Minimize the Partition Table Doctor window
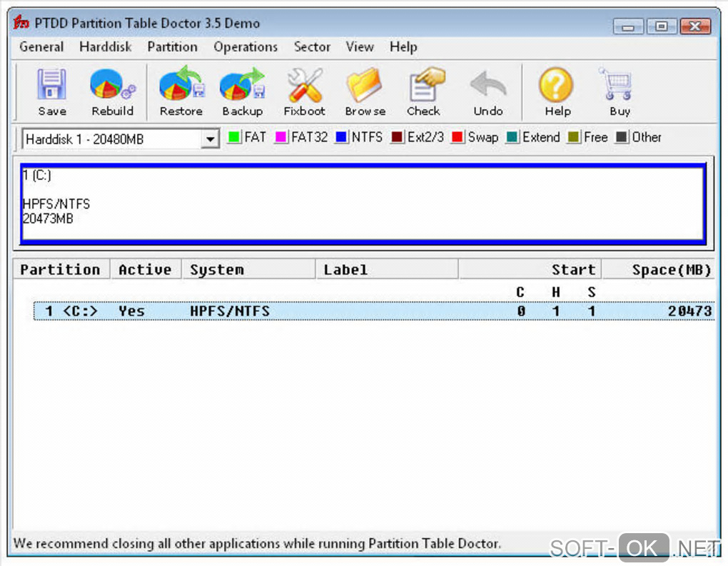728x566 pixels. click(627, 26)
